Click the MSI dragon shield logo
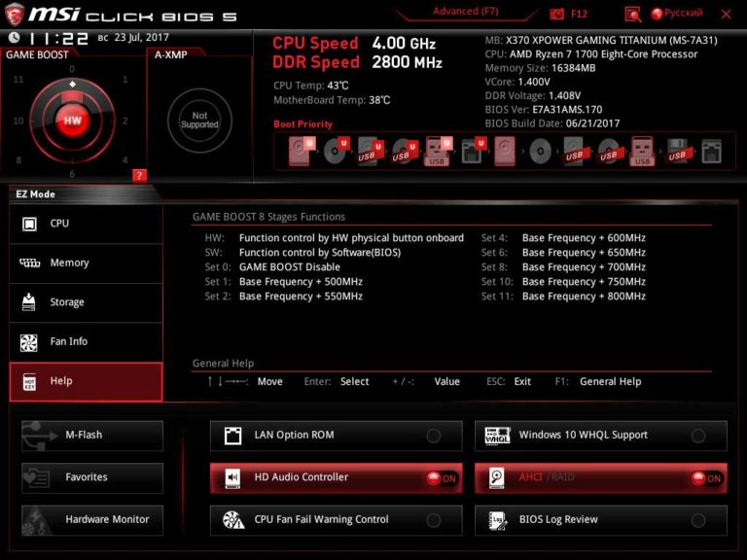 click(14, 15)
